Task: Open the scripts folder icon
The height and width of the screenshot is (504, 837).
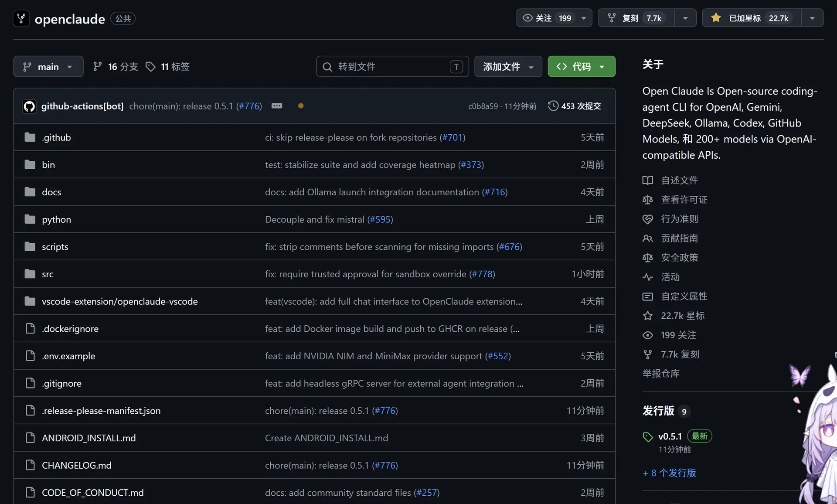Action: click(x=30, y=247)
